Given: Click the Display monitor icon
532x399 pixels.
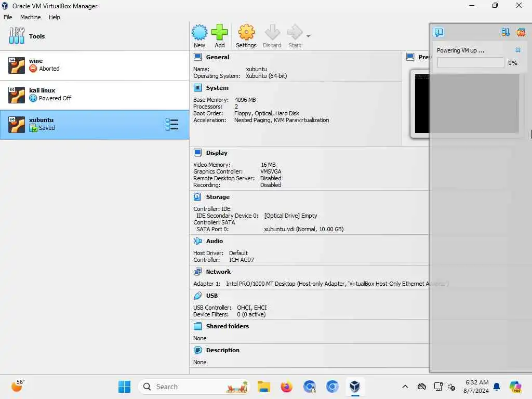Looking at the screenshot, I should 197,153.
